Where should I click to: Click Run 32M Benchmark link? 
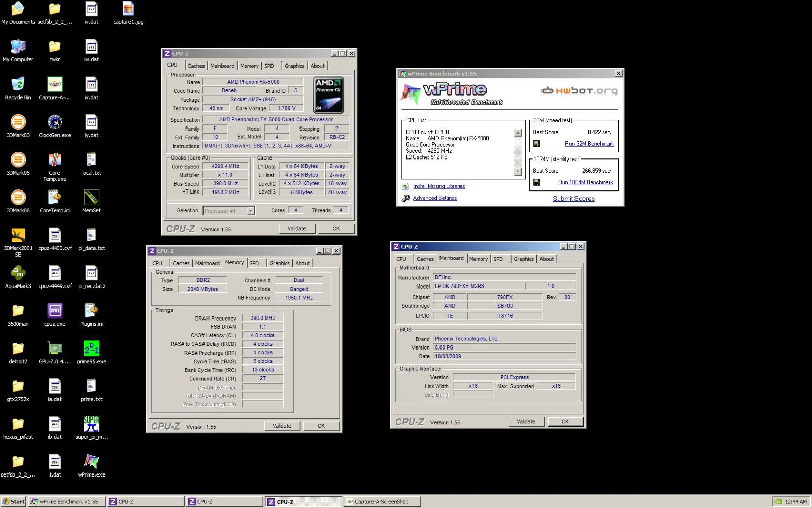point(589,144)
